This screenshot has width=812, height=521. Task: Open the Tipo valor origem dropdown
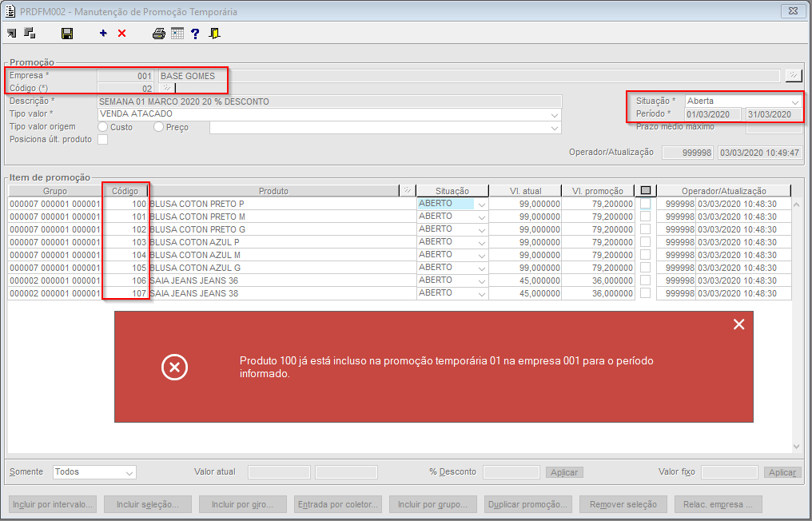tap(554, 127)
